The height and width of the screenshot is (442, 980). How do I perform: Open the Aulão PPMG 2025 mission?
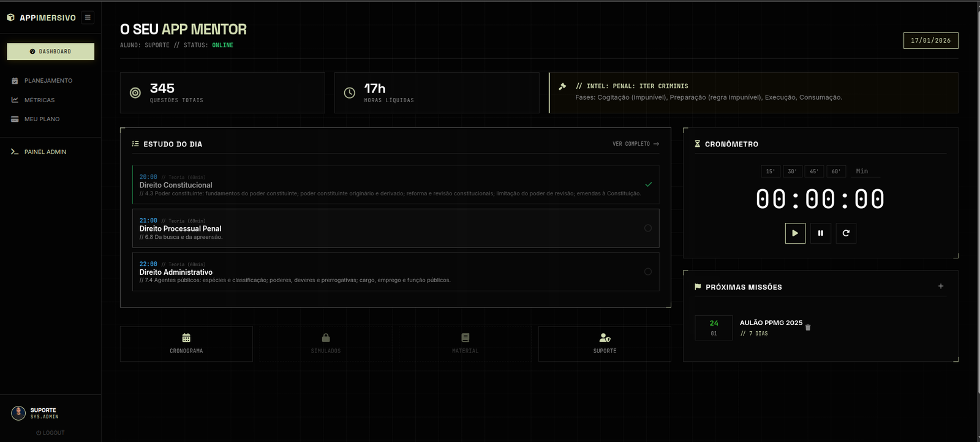coord(771,323)
